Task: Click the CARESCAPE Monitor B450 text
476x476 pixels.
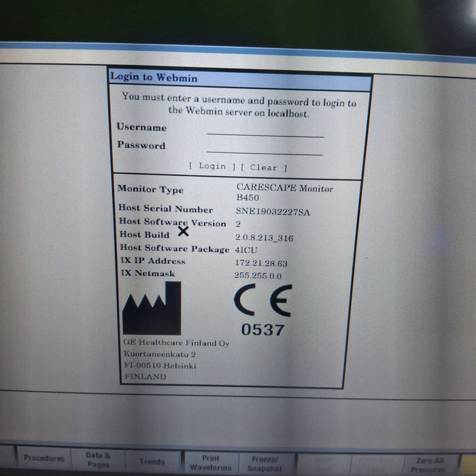Action: (x=285, y=192)
